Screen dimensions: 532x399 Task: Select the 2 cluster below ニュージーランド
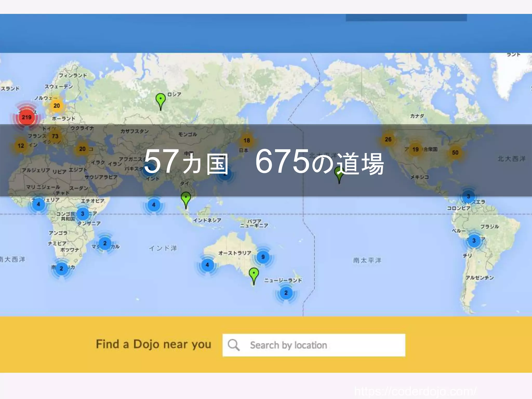click(286, 293)
